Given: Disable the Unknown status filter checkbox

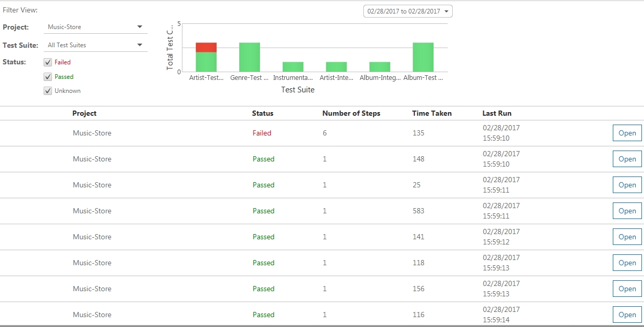Looking at the screenshot, I should tap(48, 91).
